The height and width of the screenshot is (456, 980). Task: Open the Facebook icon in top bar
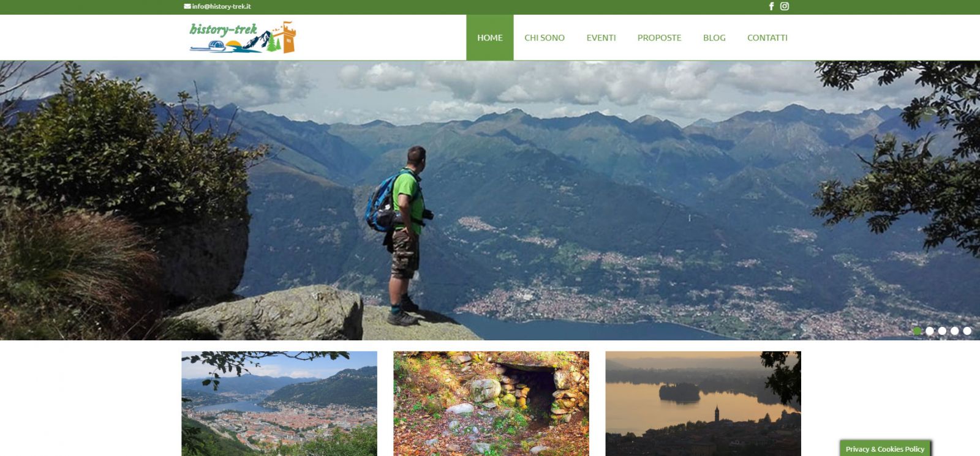coord(771,6)
